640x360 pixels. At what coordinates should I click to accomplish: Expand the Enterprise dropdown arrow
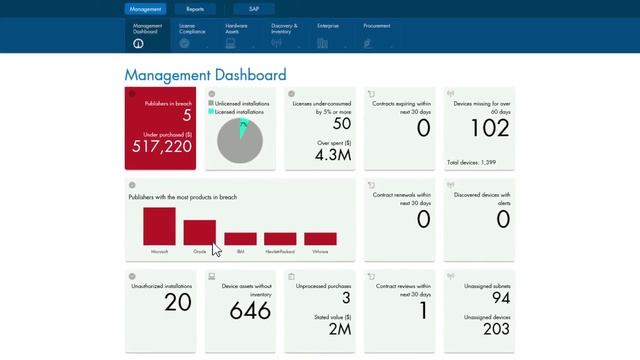click(345, 47)
